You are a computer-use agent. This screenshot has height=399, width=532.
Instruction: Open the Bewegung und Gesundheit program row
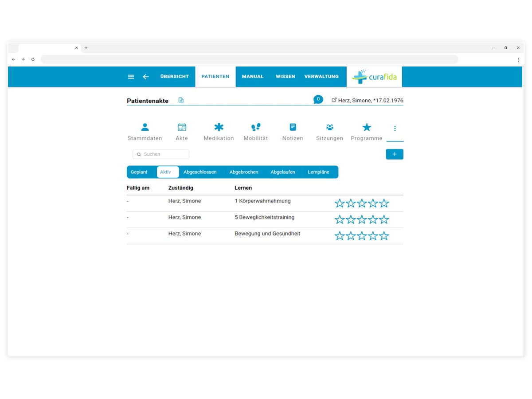coord(265,236)
